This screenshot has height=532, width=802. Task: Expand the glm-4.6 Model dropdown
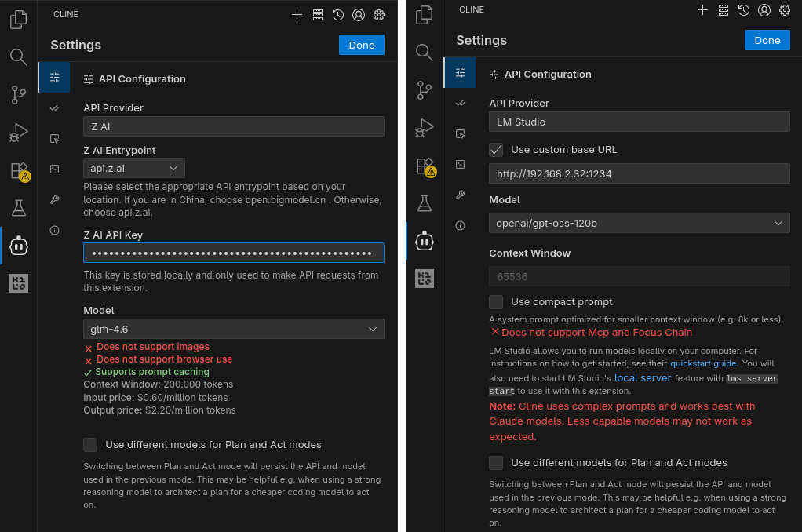click(x=233, y=329)
